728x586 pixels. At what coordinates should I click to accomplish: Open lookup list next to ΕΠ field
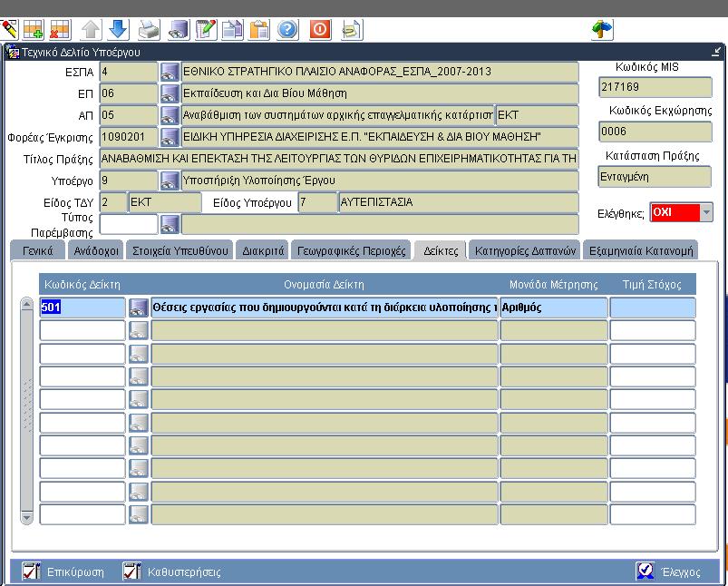[x=170, y=93]
